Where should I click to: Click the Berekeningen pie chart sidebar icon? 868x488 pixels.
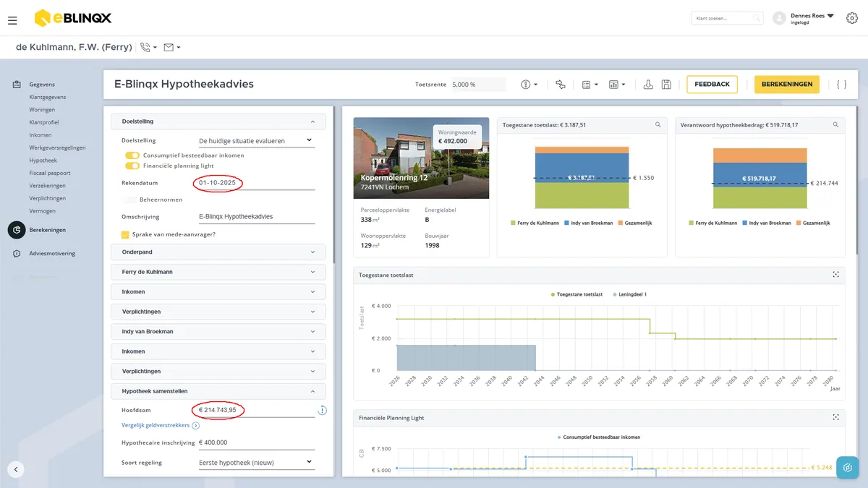pyautogui.click(x=16, y=230)
